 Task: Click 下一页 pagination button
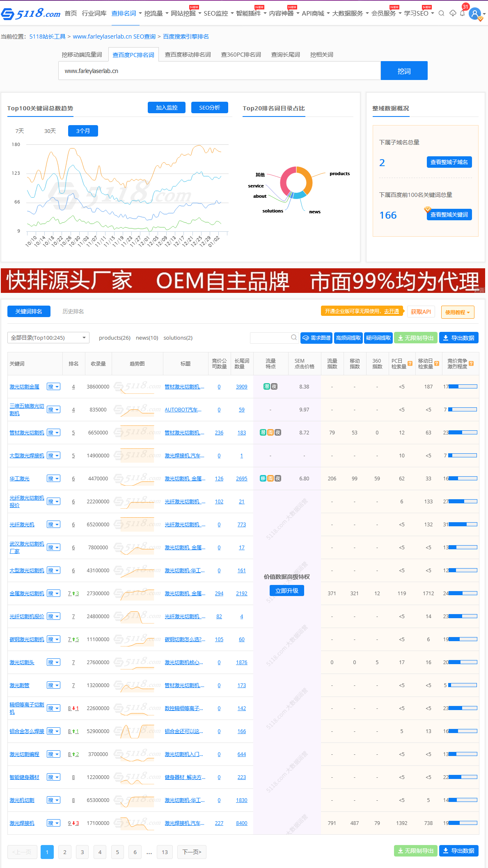point(192,852)
